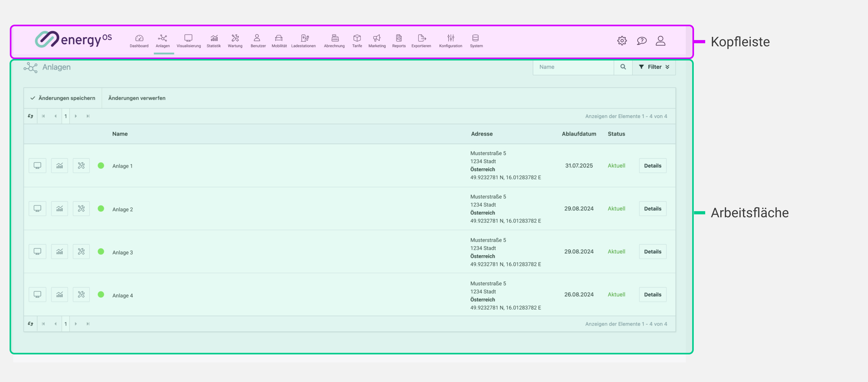Jump to last page in bottom pager
This screenshot has width=868, height=382.
click(x=88, y=324)
